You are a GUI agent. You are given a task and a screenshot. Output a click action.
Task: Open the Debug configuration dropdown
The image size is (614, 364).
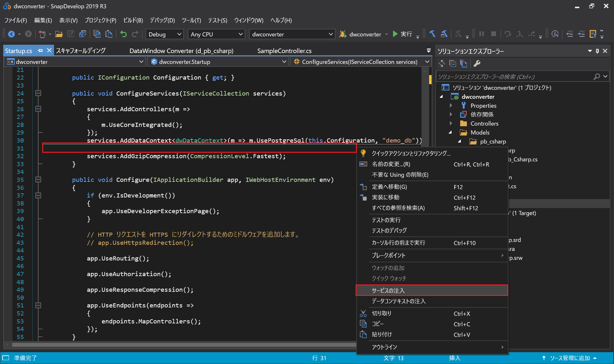164,34
